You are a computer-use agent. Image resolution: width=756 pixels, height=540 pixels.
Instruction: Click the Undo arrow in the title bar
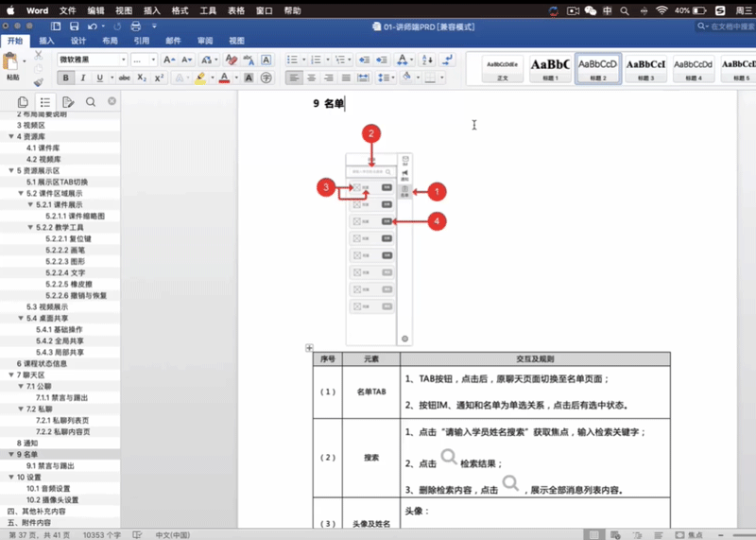[x=92, y=26]
